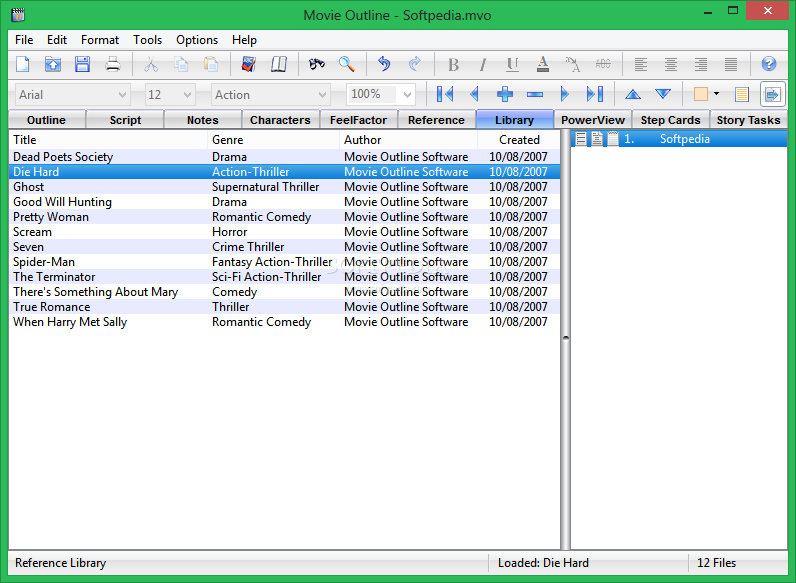Toggle Bold formatting

[x=453, y=64]
